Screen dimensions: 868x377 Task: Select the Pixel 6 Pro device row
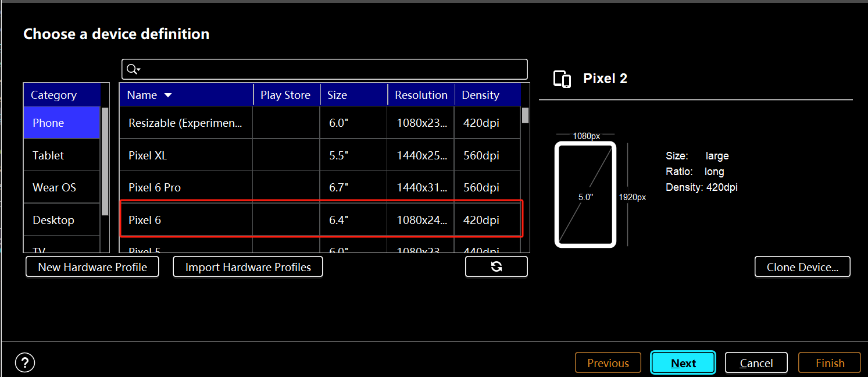tap(320, 187)
